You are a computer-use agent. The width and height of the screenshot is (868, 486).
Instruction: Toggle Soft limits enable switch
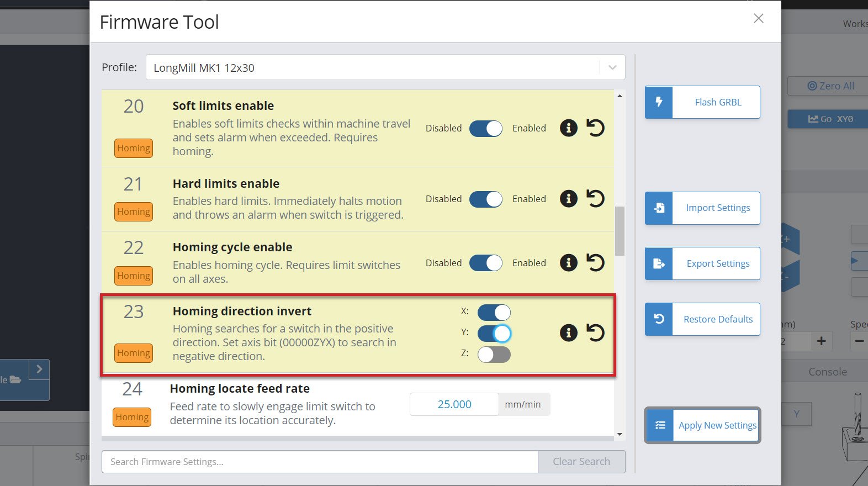486,128
